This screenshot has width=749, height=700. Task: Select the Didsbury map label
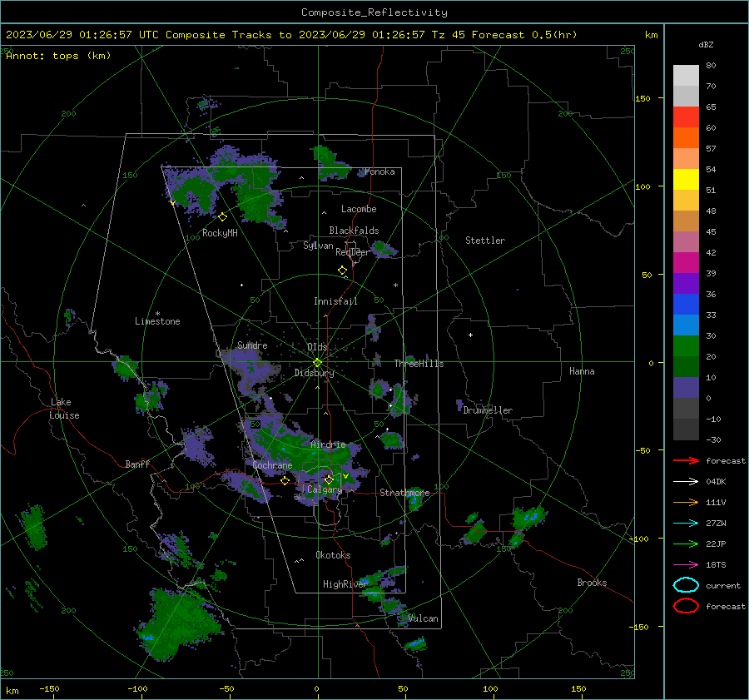pos(314,373)
